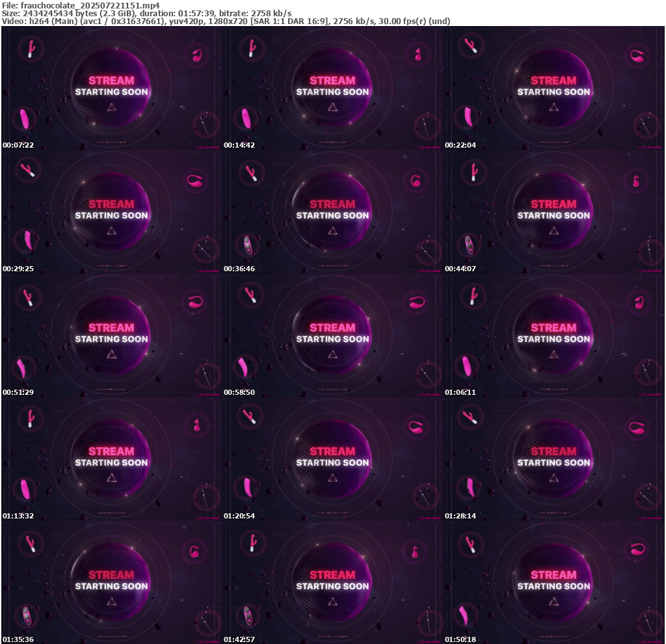Click the Size and duration info line
The height and width of the screenshot is (644, 666).
point(146,13)
